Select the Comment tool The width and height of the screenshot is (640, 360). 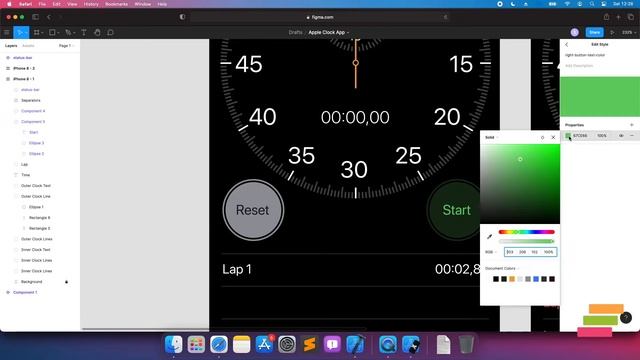click(110, 32)
